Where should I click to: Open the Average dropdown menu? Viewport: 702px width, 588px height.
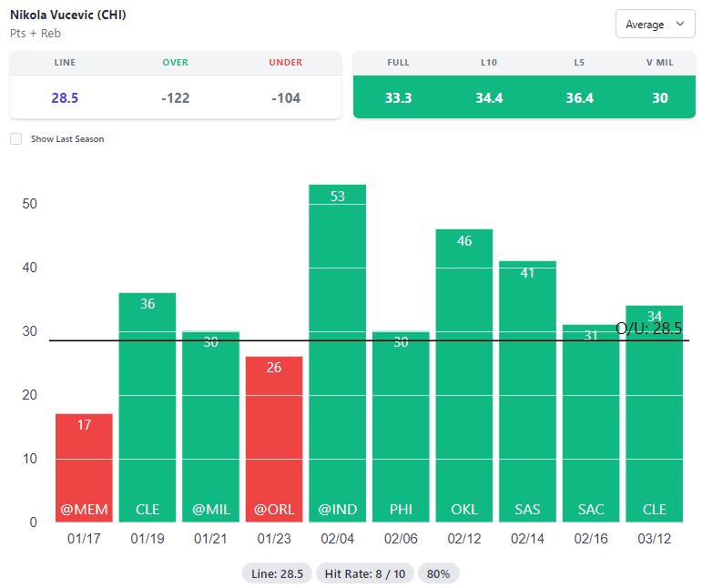[655, 25]
